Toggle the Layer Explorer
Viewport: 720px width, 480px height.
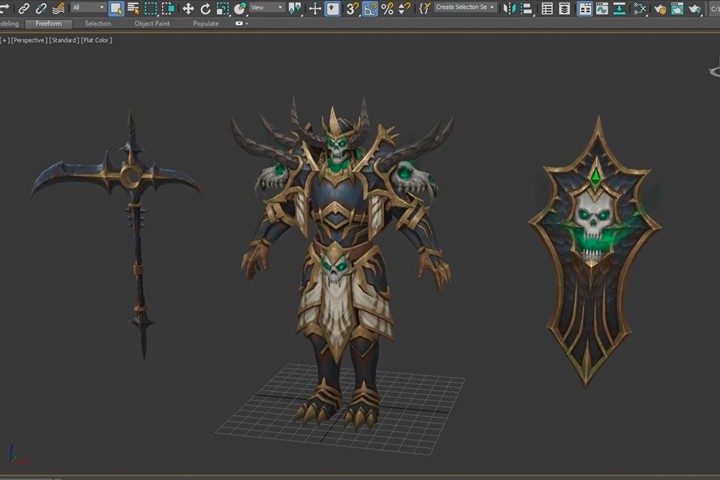[x=564, y=8]
